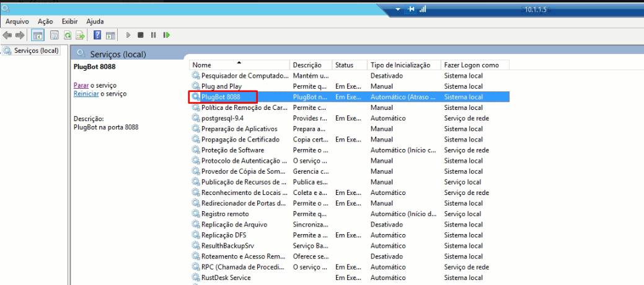Image resolution: width=644 pixels, height=285 pixels.
Task: Click the Parar service link
Action: (81, 85)
